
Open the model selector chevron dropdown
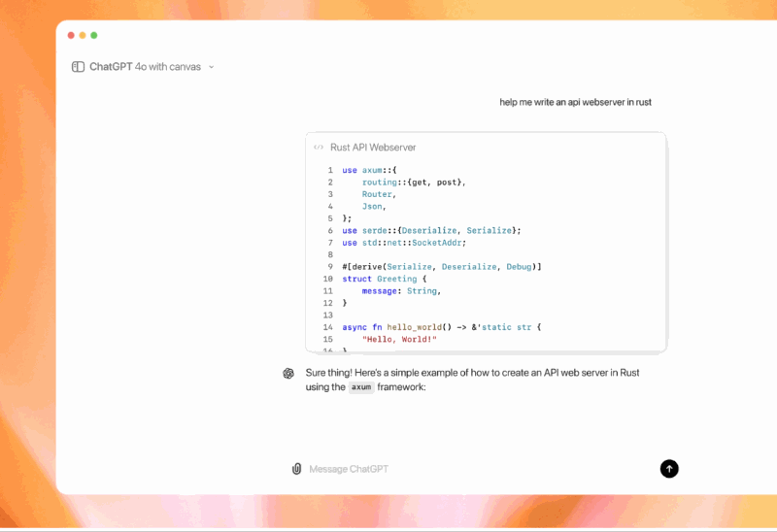212,67
